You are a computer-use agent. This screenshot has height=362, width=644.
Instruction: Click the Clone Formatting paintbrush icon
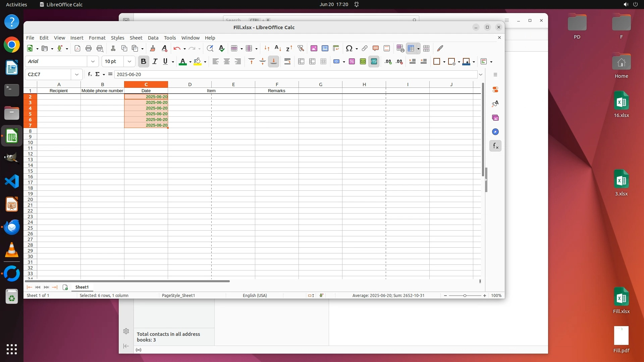point(153,49)
